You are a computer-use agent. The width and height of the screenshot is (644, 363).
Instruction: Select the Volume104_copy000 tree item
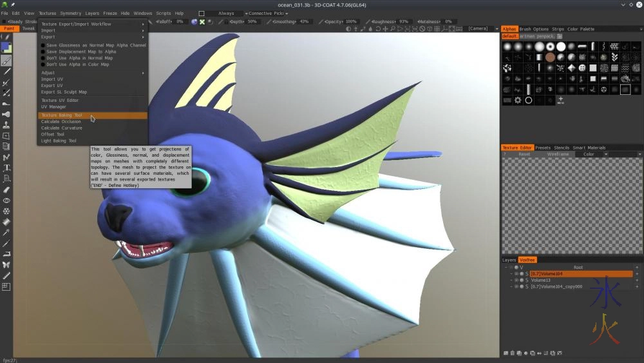pos(556,287)
